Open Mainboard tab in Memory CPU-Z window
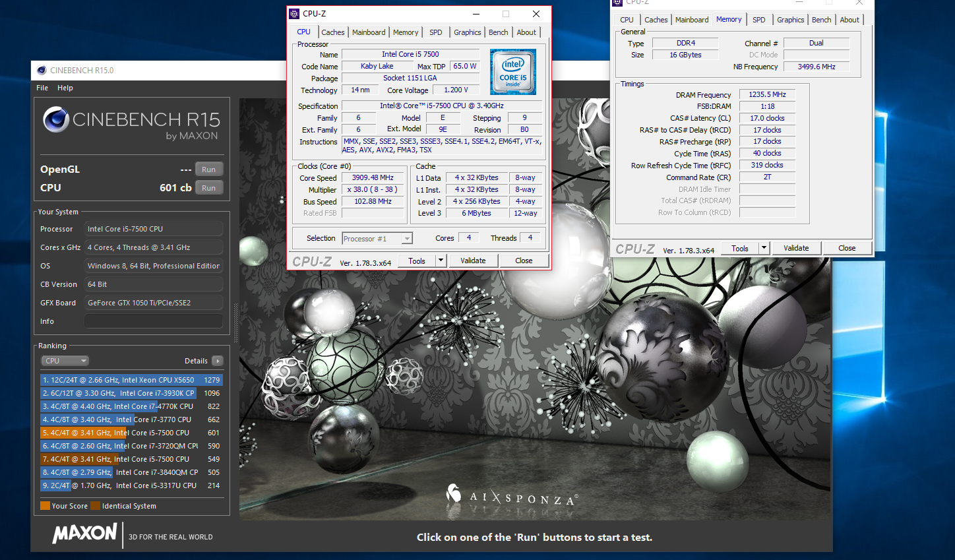955x560 pixels. coord(692,20)
